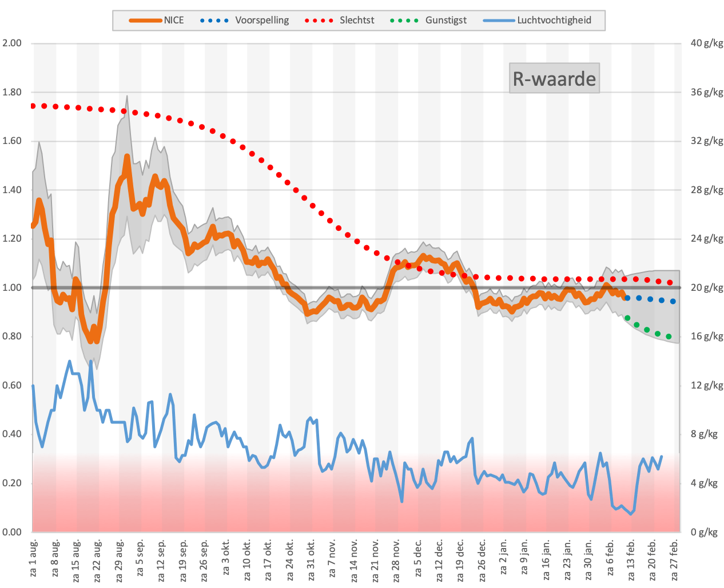This screenshot has height=588, width=724.
Task: Click the NICE legend entry
Action: (x=157, y=21)
